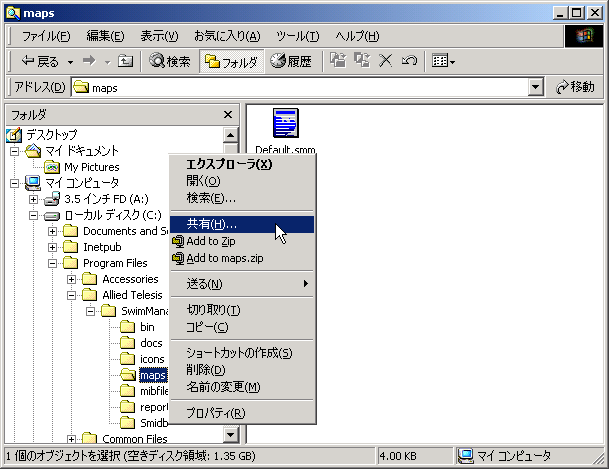Viewport: 609px width, 469px height.
Task: Select the Allied Telesis folder
Action: (132, 295)
